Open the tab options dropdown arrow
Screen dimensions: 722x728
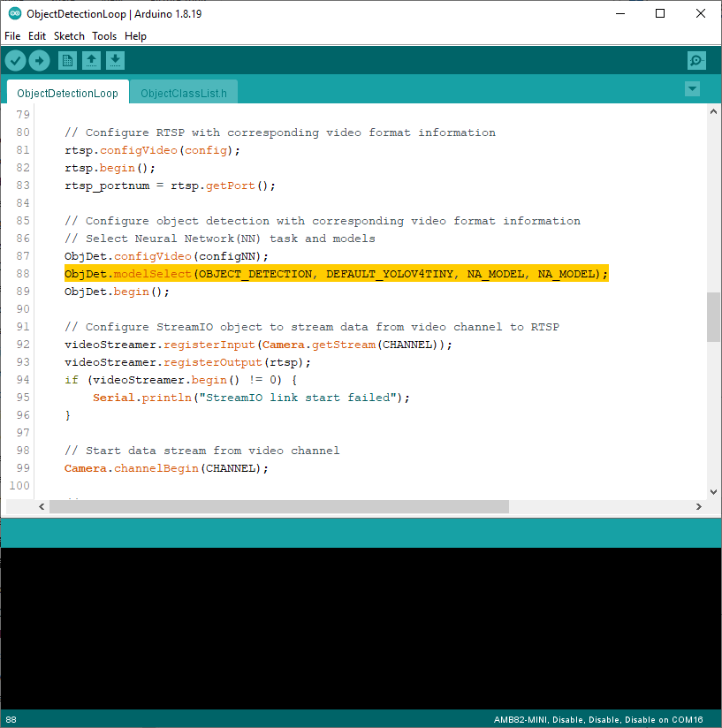point(692,89)
